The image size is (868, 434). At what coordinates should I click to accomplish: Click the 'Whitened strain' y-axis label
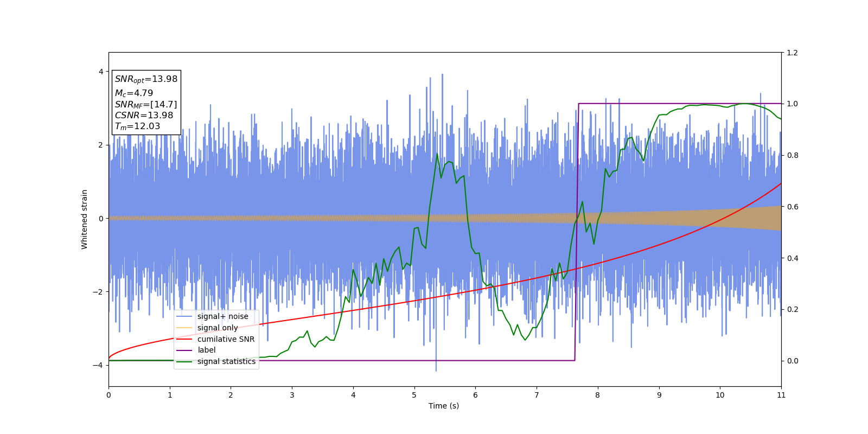[x=85, y=219]
